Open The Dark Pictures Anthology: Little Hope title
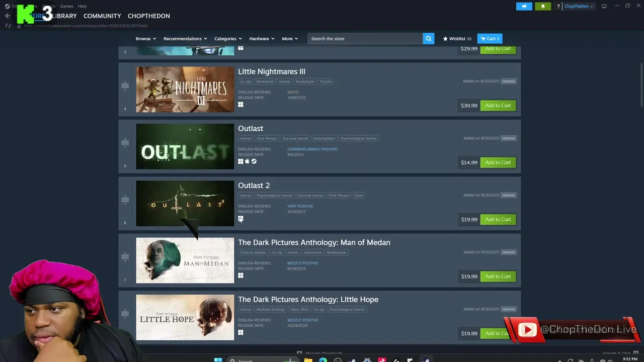This screenshot has width=644, height=362. pos(308,299)
